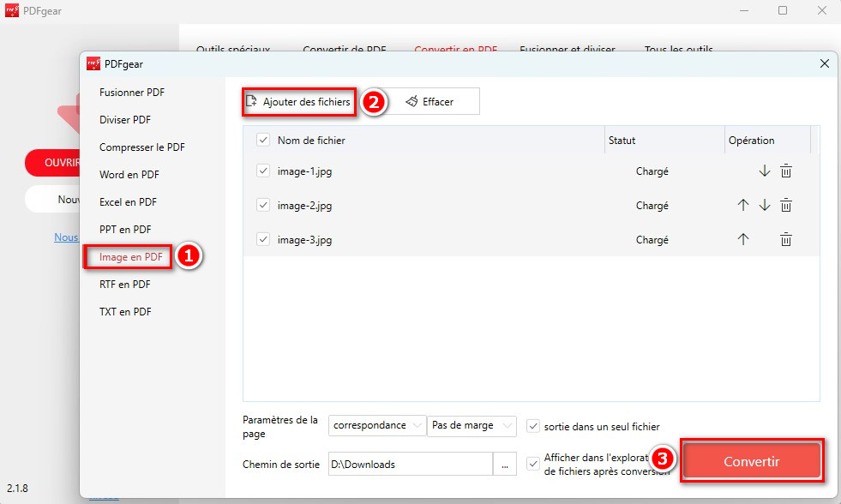Delete image-3.jpg with its trash icon

[786, 239]
